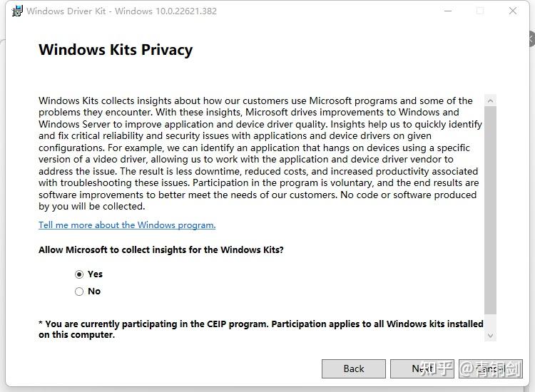Click the Windows Driver Kit installer icon
This screenshot has height=392, width=535.
click(x=17, y=11)
